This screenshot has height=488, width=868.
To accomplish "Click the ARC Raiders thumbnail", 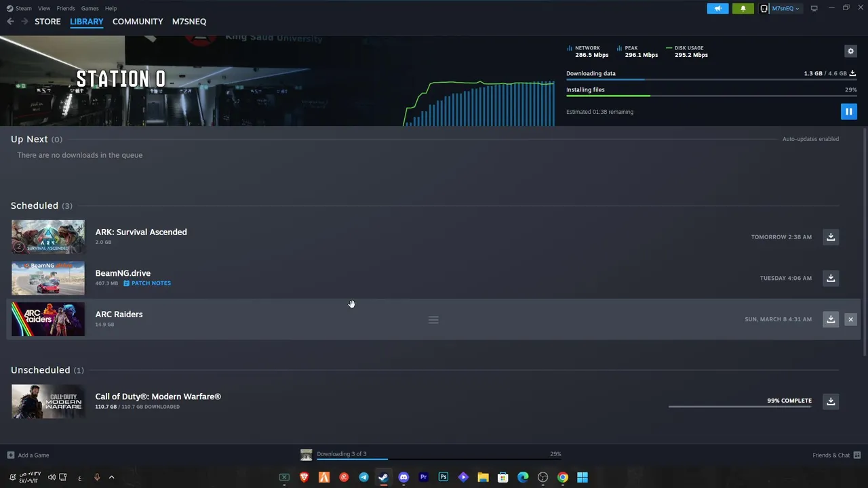I will [x=48, y=319].
